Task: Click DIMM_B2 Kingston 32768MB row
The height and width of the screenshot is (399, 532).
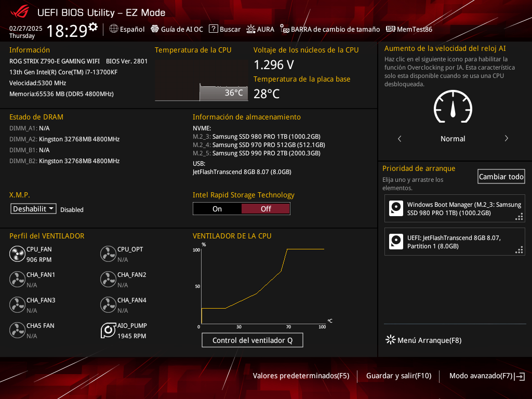Action: (64, 161)
